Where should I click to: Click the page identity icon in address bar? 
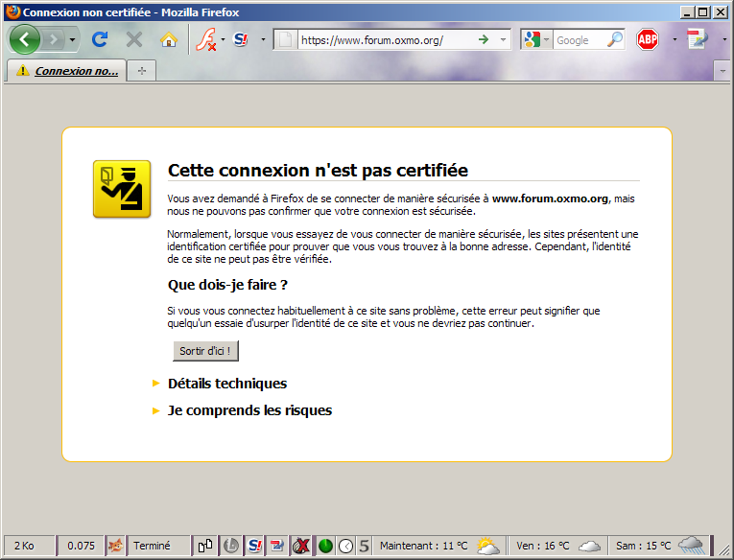tap(286, 39)
